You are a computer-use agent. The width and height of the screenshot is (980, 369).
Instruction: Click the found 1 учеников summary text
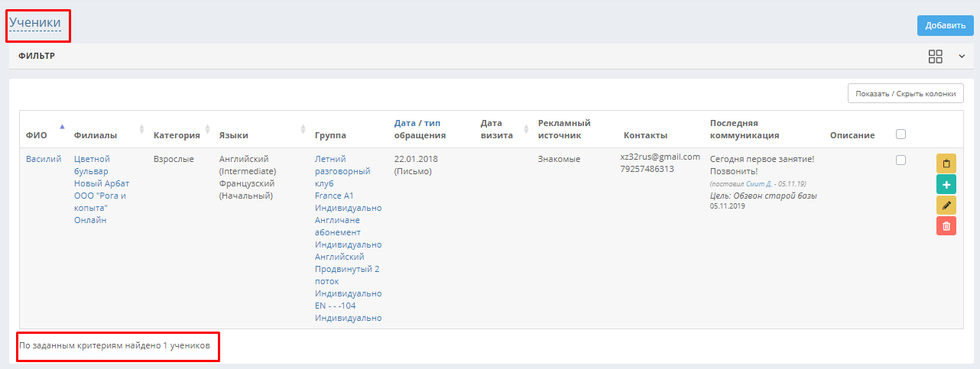(115, 345)
